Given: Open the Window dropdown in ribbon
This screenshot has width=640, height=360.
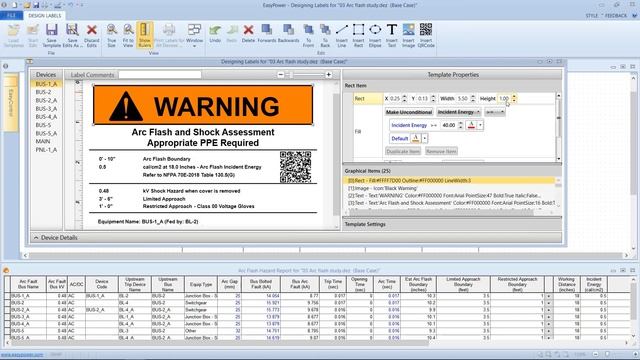Looking at the screenshot, I should pyautogui.click(x=194, y=35).
